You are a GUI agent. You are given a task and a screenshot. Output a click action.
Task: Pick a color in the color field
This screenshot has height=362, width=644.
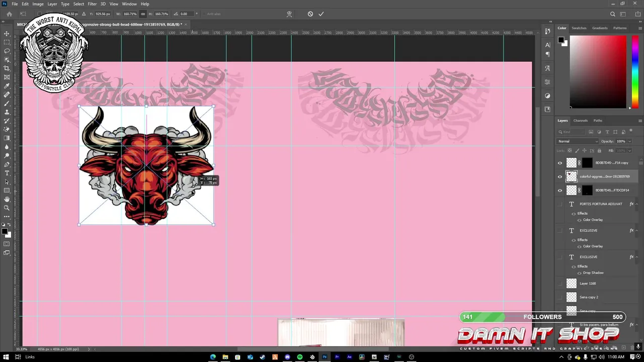pyautogui.click(x=598, y=71)
